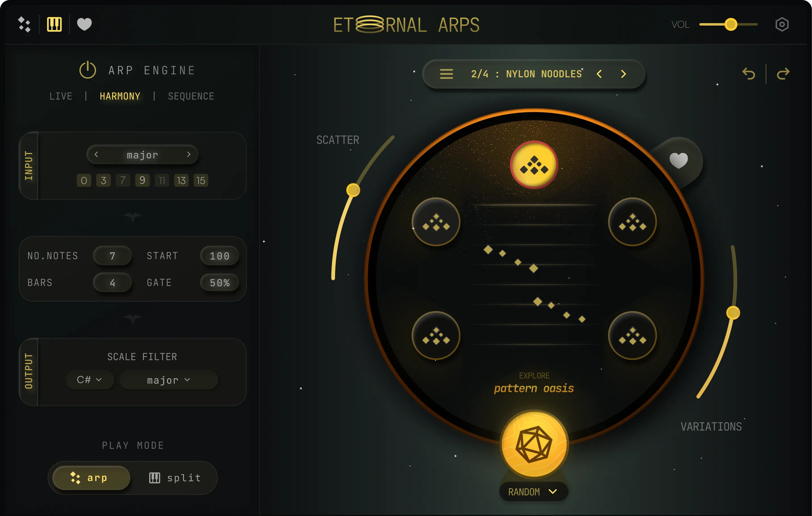Toggle chord interval 11 on
The image size is (812, 516).
pos(162,181)
